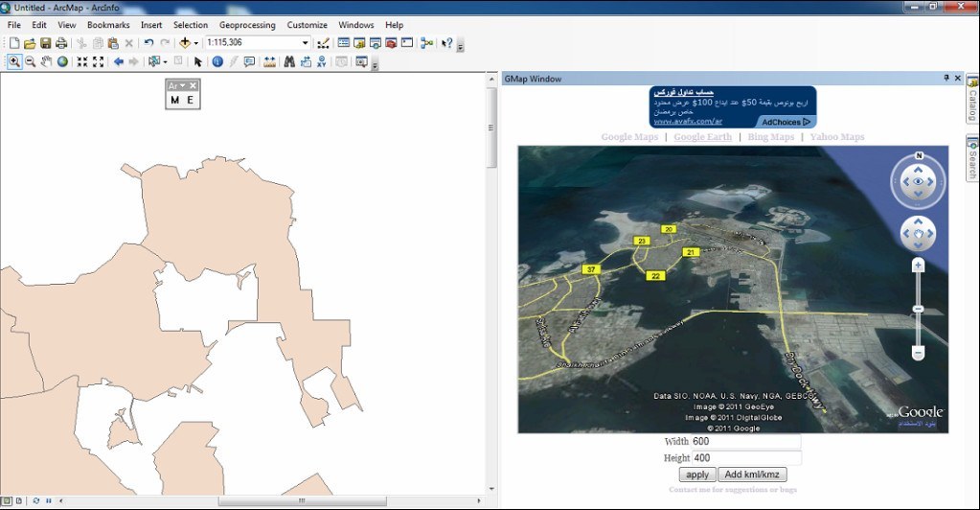Click Google Earth zoom in plus
This screenshot has width=980, height=510.
(x=918, y=266)
